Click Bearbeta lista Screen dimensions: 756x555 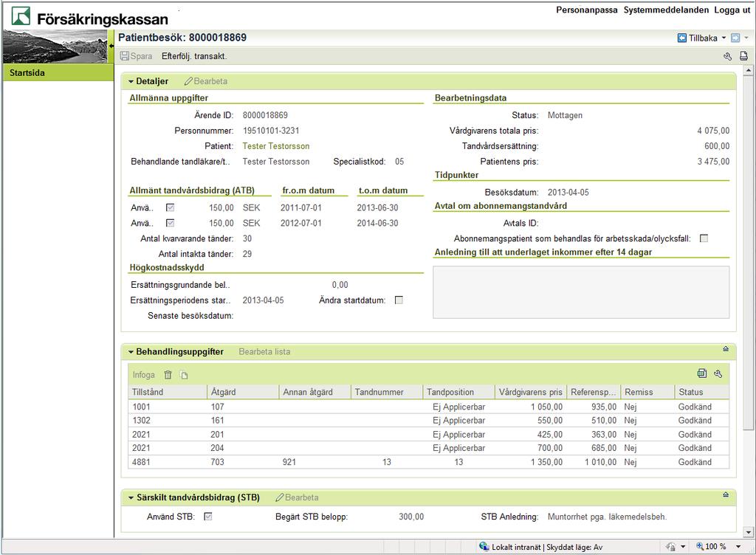(x=265, y=352)
